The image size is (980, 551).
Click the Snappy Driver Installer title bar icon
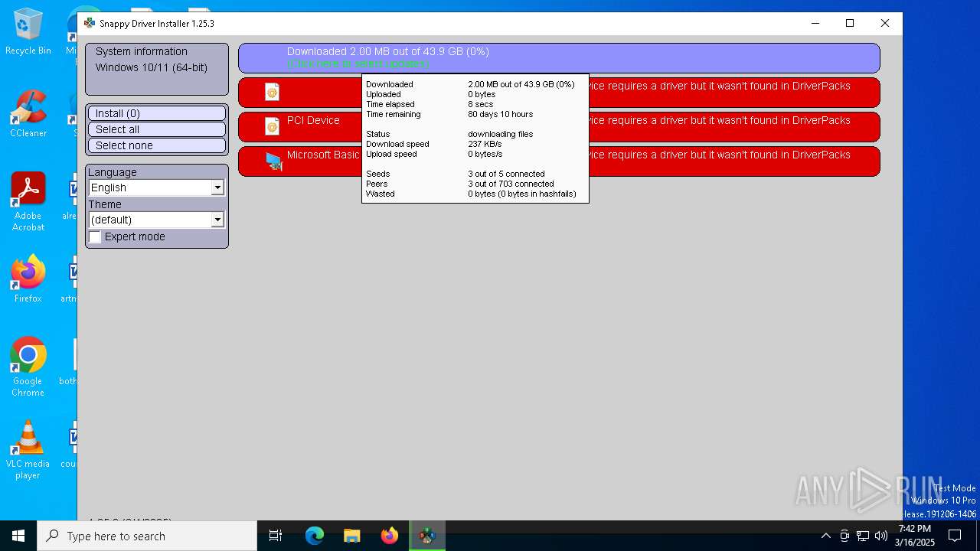pyautogui.click(x=90, y=23)
